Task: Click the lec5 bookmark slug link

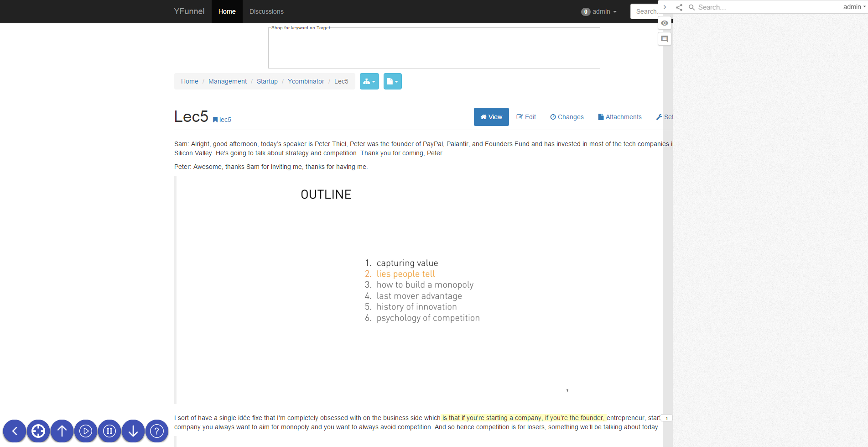Action: pos(222,120)
